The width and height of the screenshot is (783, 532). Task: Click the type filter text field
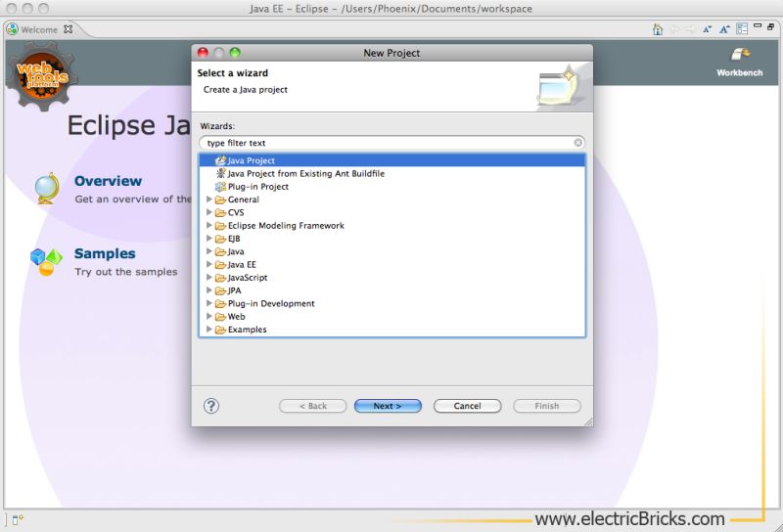pyautogui.click(x=392, y=143)
